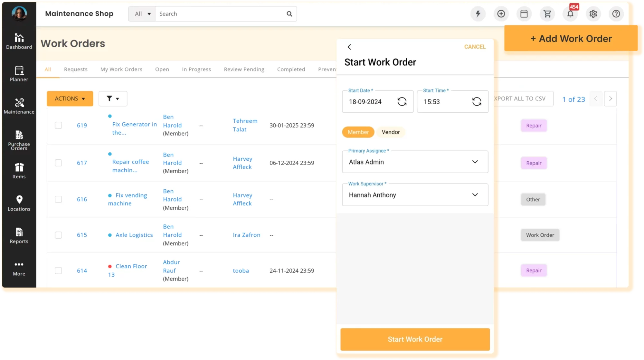
Task: Tick the checkbox for work order 614
Action: [58, 270]
